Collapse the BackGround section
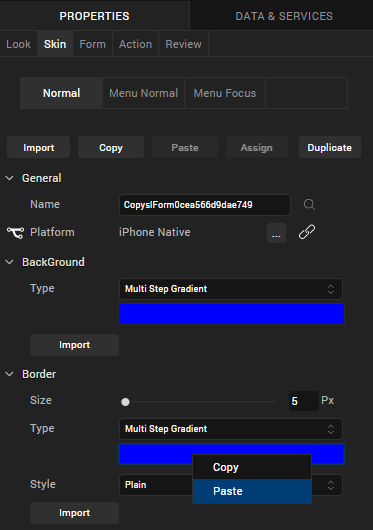 pyautogui.click(x=9, y=262)
